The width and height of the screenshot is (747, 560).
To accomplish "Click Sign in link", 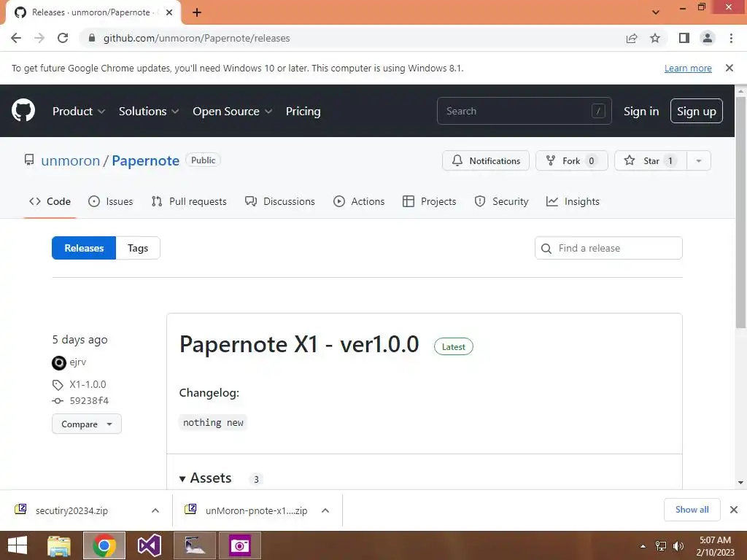I will click(641, 112).
